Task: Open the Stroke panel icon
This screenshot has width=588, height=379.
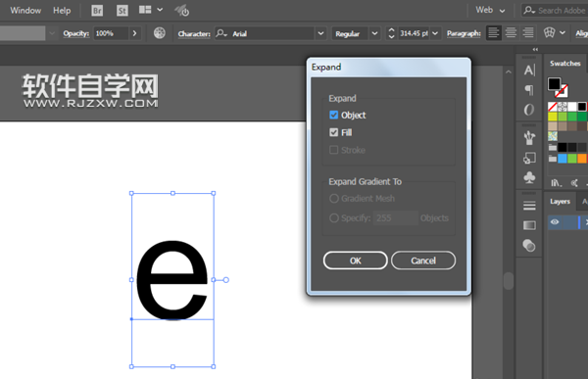Action: pos(529,206)
